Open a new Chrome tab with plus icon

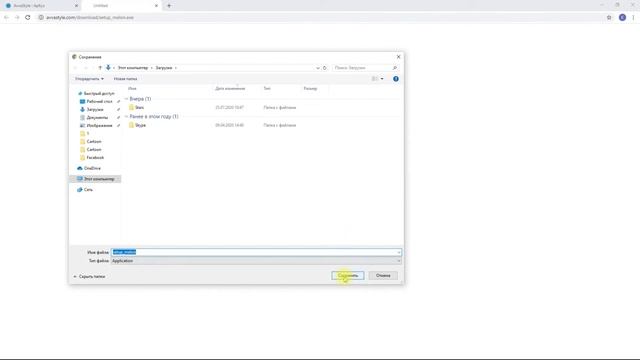click(169, 6)
